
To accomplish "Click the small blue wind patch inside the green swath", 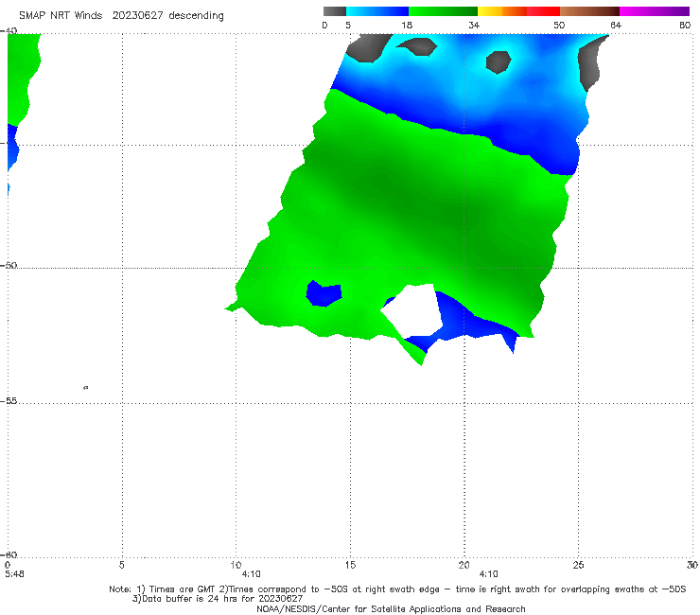I will pyautogui.click(x=324, y=293).
